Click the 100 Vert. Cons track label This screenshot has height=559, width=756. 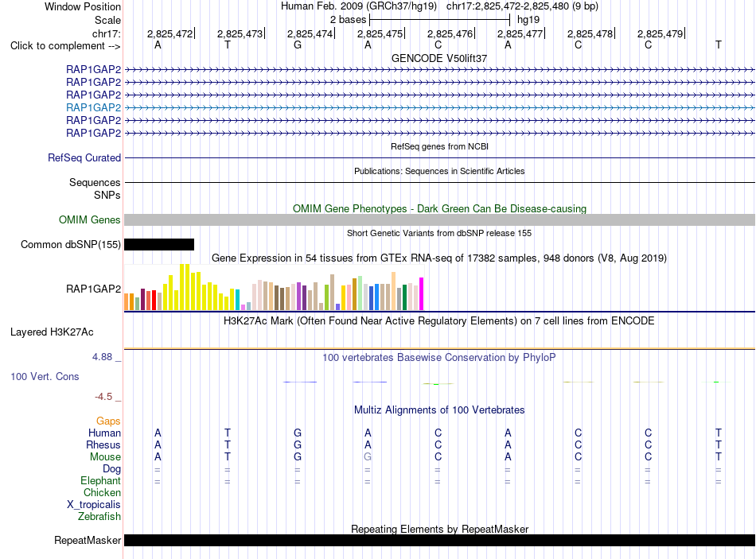[x=45, y=376]
